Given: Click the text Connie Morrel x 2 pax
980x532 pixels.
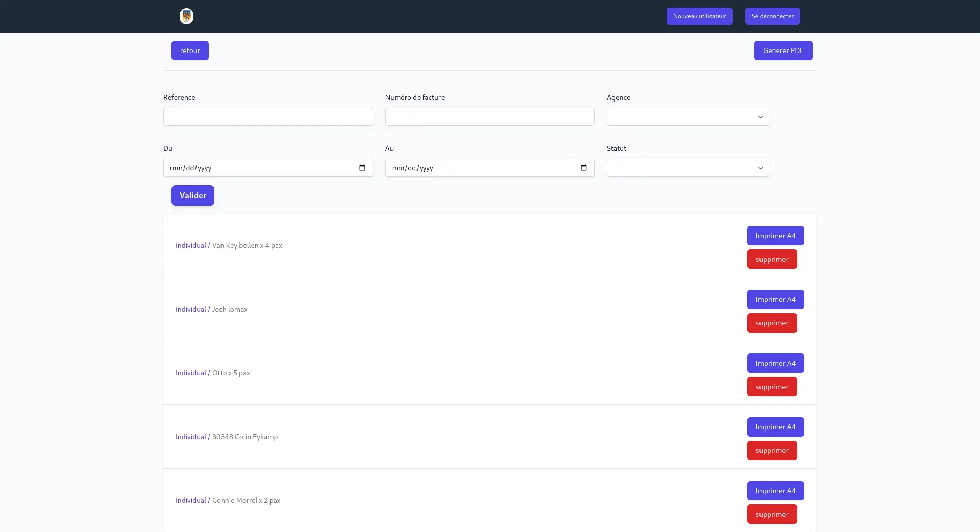Looking at the screenshot, I should (x=246, y=500).
